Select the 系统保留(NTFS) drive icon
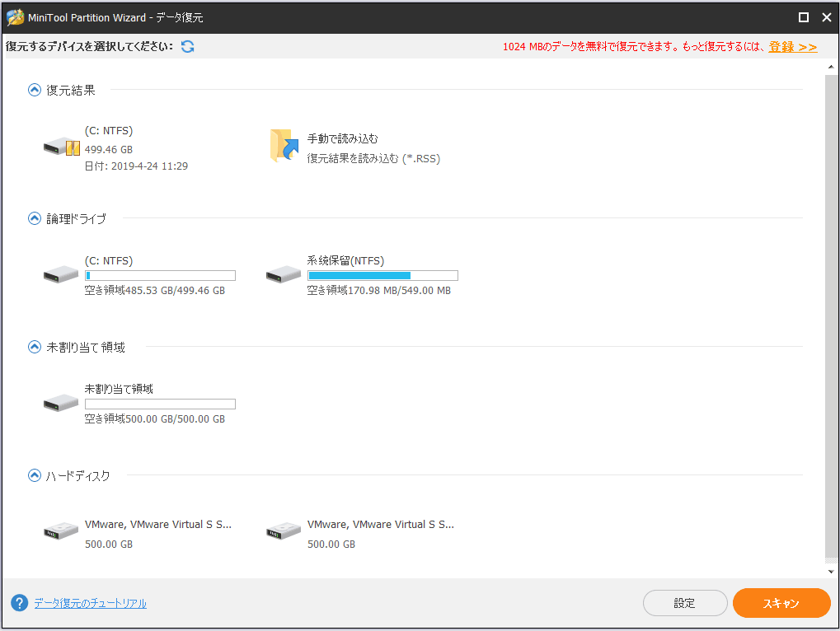 click(284, 274)
